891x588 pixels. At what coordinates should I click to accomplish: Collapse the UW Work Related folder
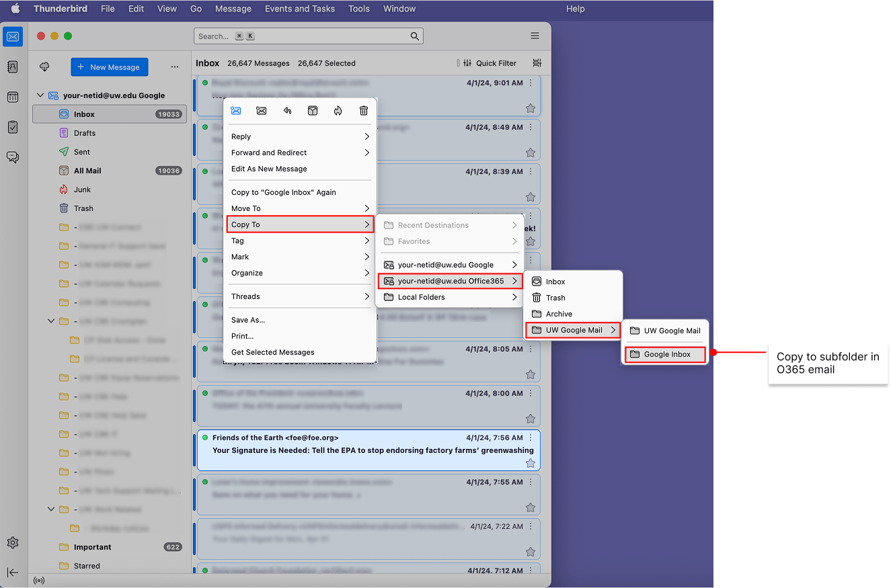click(50, 509)
